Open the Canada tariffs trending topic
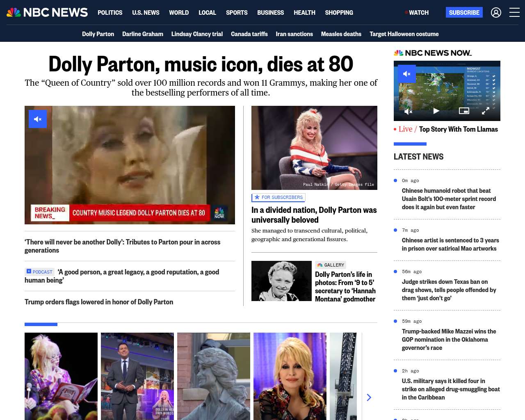 (x=249, y=34)
